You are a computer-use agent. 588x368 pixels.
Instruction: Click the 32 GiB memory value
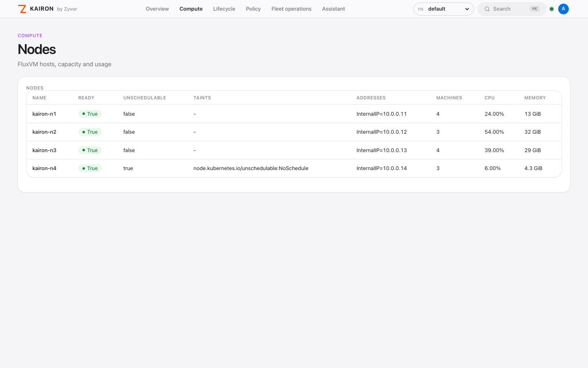point(532,132)
